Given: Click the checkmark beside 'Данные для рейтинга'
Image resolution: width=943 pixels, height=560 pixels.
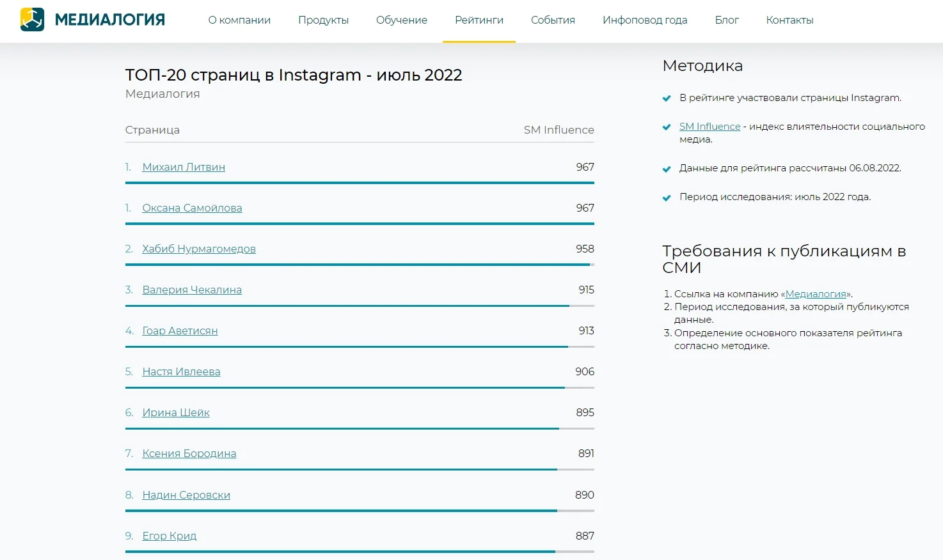Looking at the screenshot, I should 667,169.
